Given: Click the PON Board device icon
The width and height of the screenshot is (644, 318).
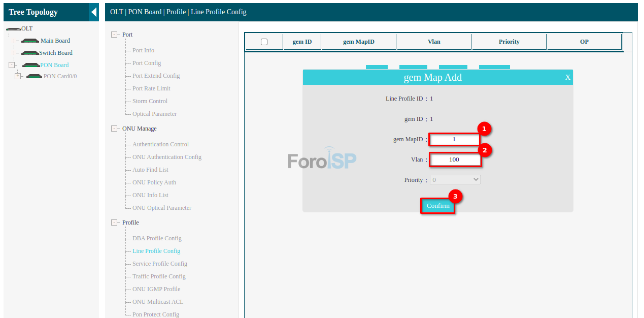Looking at the screenshot, I should [x=31, y=65].
